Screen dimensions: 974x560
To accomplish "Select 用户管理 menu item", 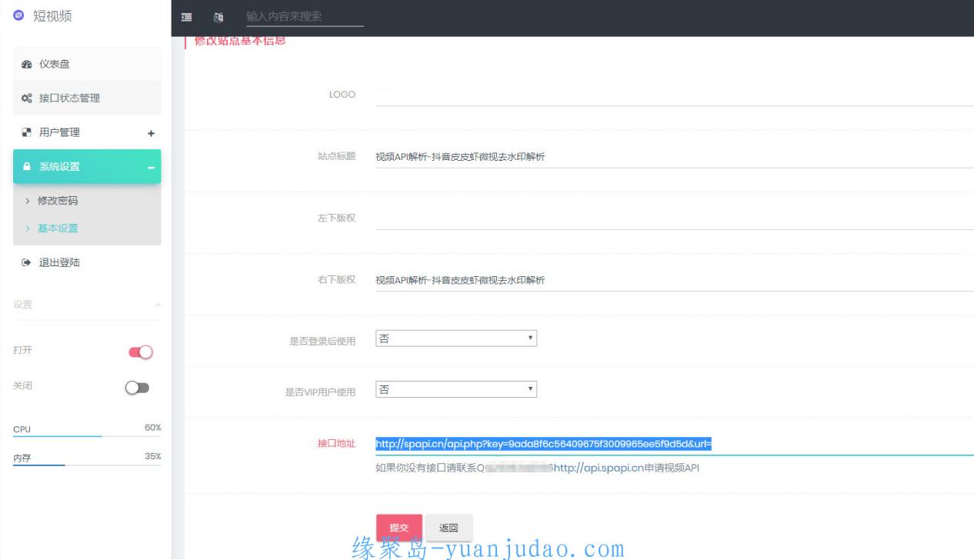I will click(87, 132).
